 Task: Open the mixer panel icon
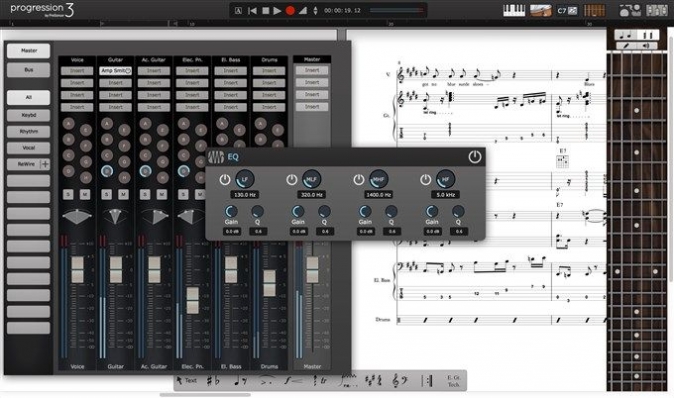[x=656, y=10]
